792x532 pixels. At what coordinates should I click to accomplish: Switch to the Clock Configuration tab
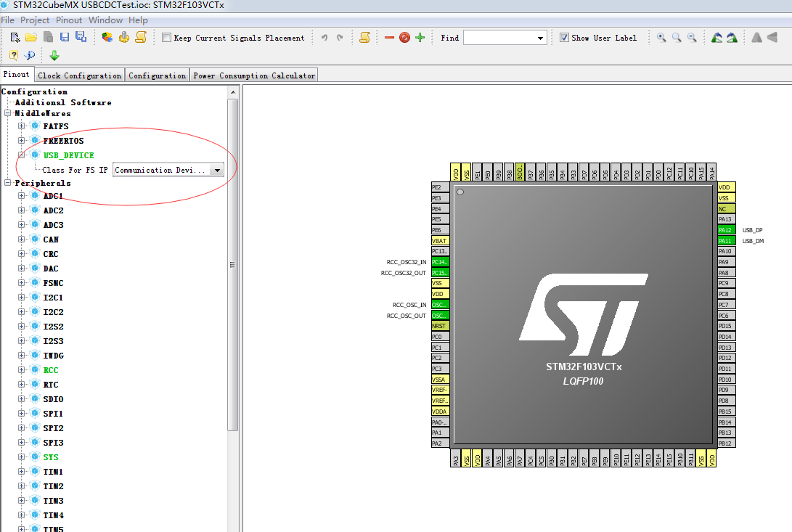coord(79,75)
